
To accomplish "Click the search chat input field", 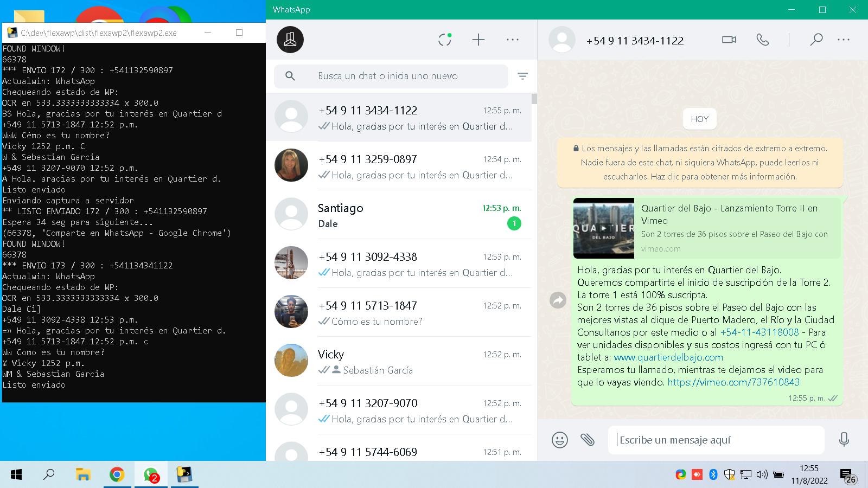I will pos(391,76).
